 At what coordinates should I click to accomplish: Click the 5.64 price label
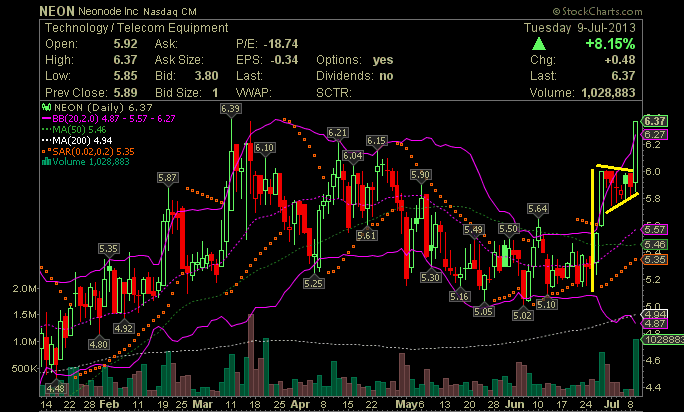(x=537, y=209)
